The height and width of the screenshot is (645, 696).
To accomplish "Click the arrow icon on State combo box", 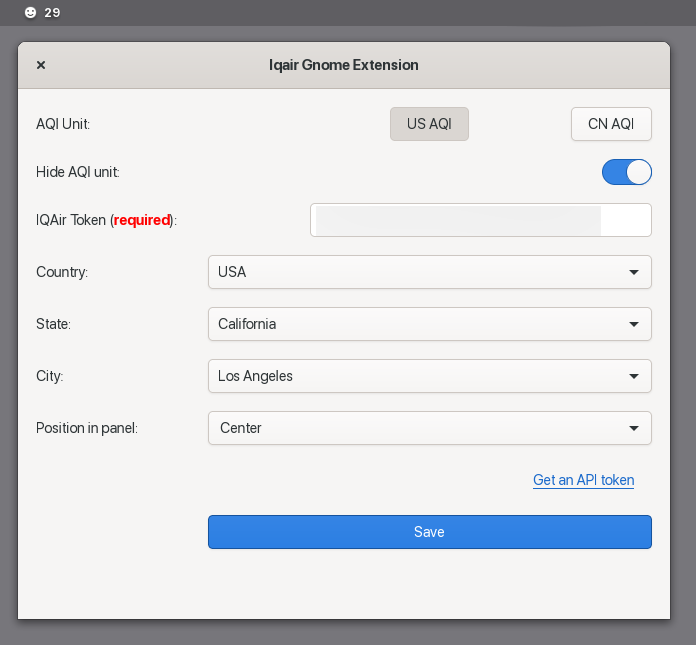I will point(634,324).
